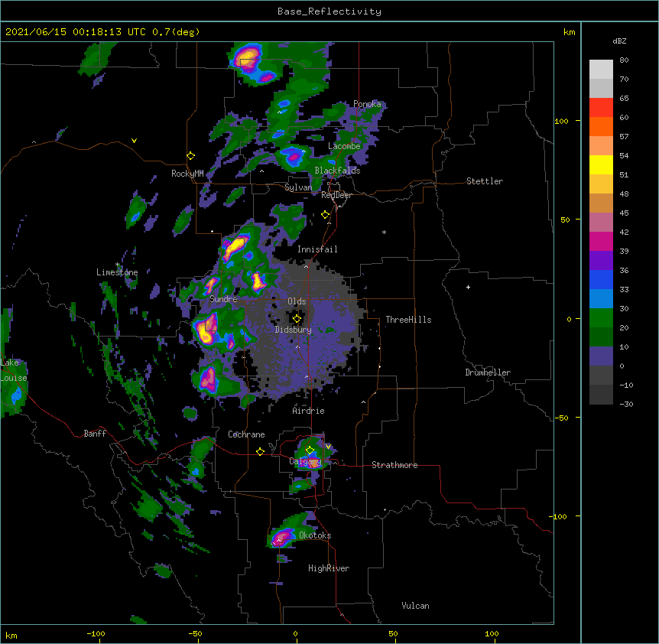The height and width of the screenshot is (644, 659).
Task: Click the magenta 42 dBZ legend swatch
Action: click(x=601, y=241)
